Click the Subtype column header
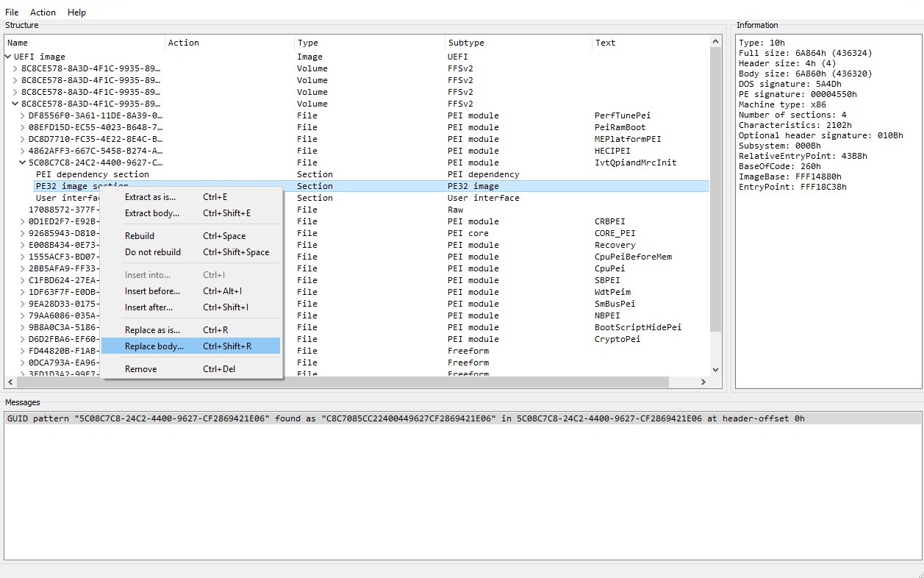 pyautogui.click(x=518, y=43)
